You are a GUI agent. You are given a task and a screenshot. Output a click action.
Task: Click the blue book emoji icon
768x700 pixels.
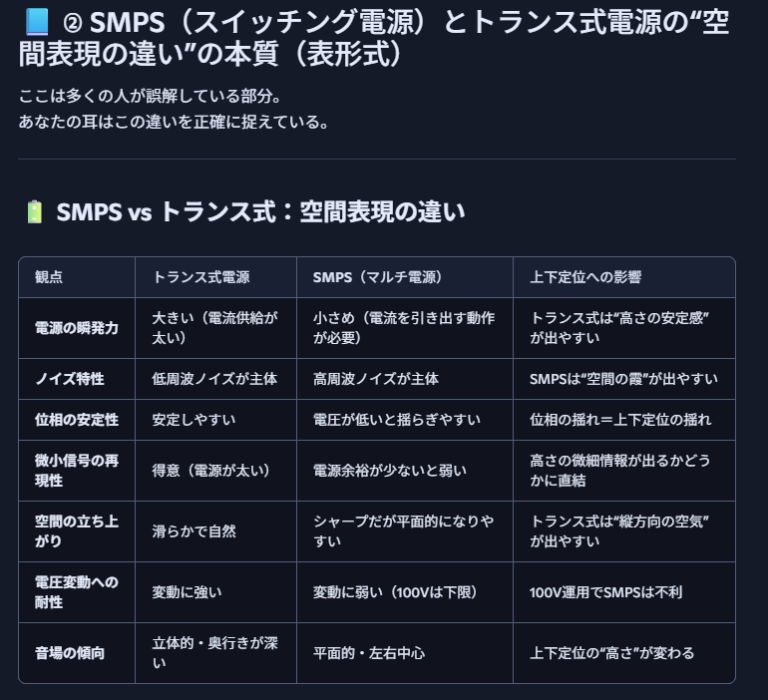36,22
